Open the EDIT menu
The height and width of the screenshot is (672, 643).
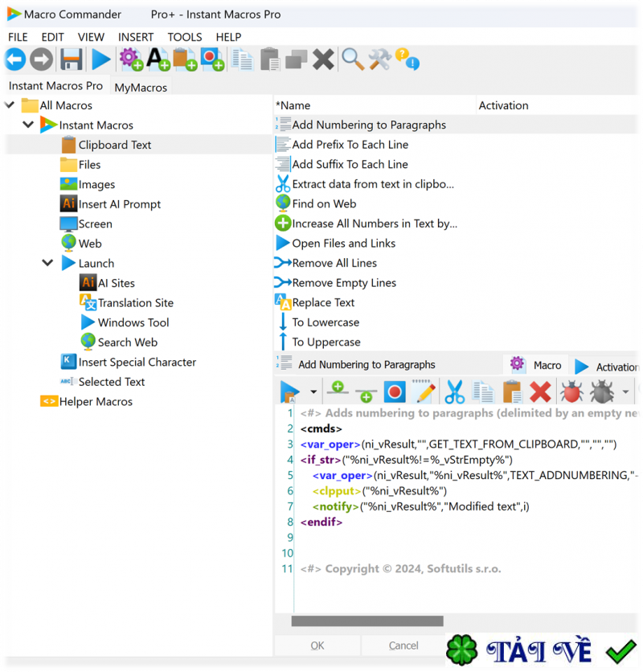tap(53, 37)
